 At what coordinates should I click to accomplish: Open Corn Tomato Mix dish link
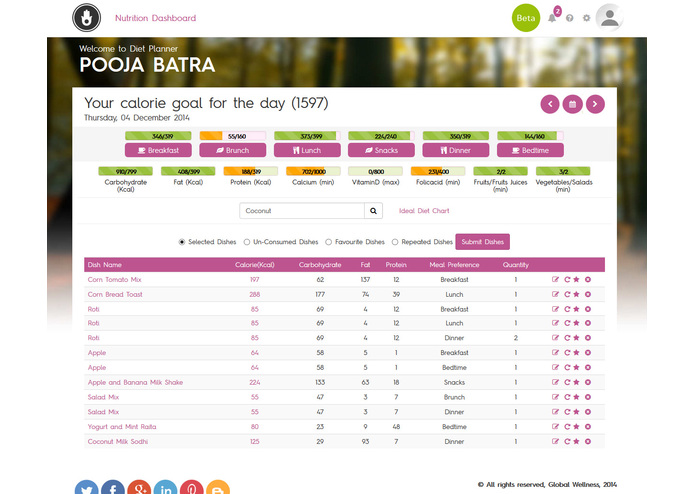(x=114, y=280)
